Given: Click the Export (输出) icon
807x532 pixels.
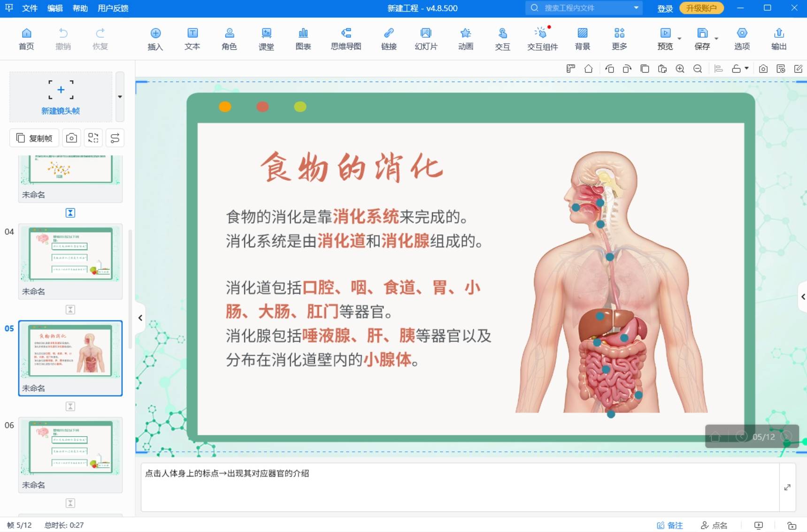Looking at the screenshot, I should point(778,38).
